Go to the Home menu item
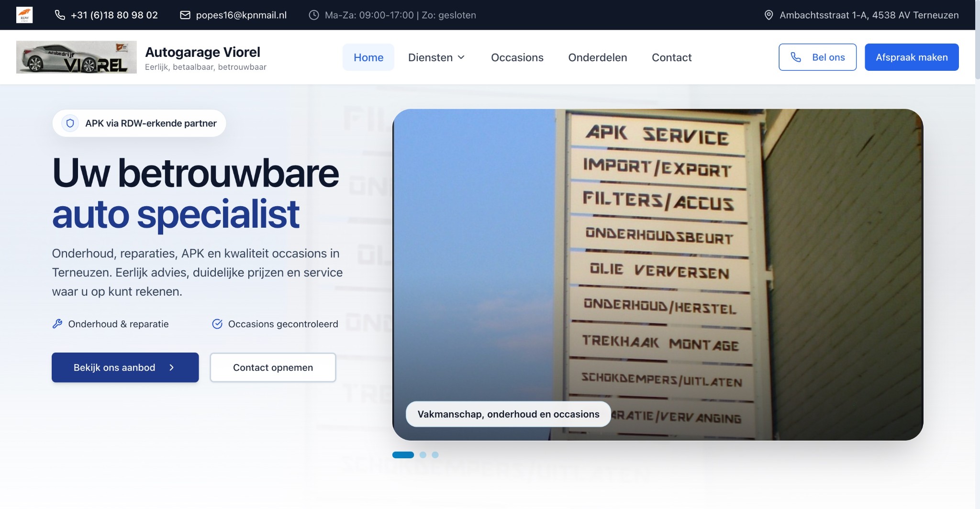Image resolution: width=980 pixels, height=509 pixels. [x=368, y=57]
